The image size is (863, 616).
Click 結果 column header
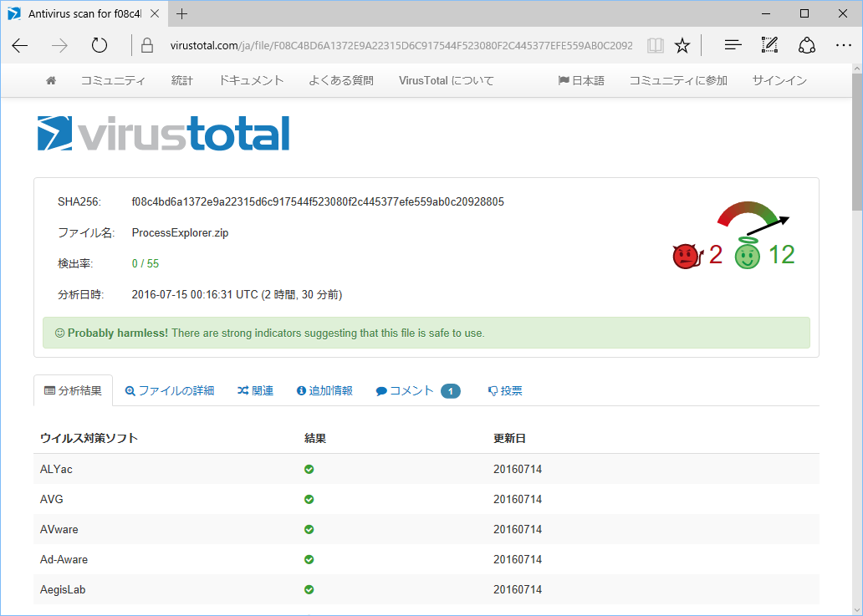click(x=315, y=438)
